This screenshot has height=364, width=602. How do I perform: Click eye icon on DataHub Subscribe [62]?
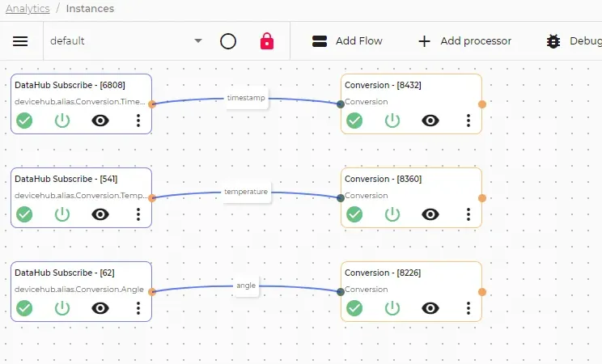pos(100,308)
